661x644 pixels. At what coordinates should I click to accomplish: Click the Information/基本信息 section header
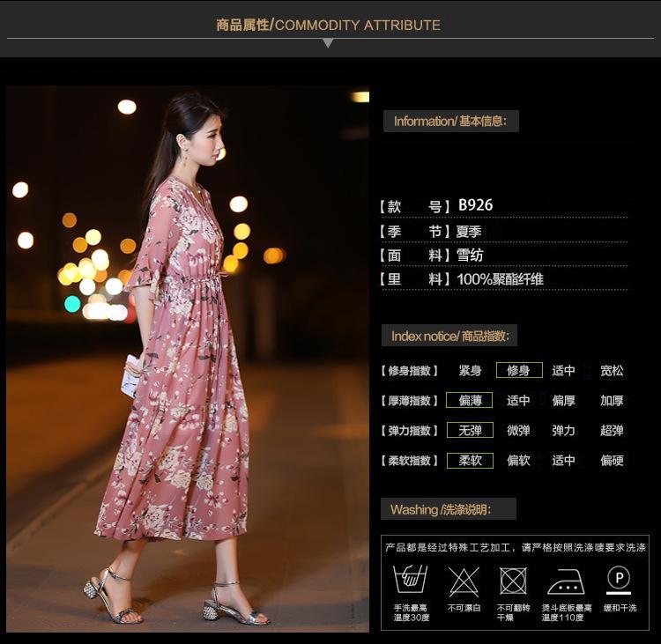click(450, 122)
